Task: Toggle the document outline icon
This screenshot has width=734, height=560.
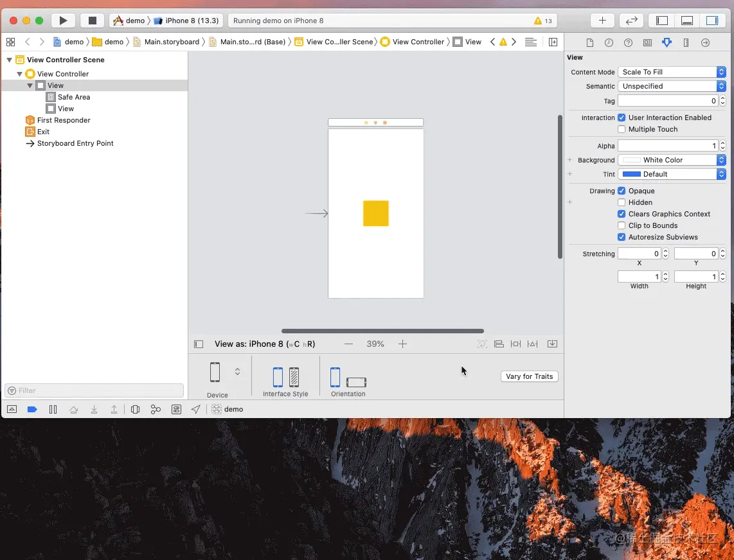Action: click(199, 344)
